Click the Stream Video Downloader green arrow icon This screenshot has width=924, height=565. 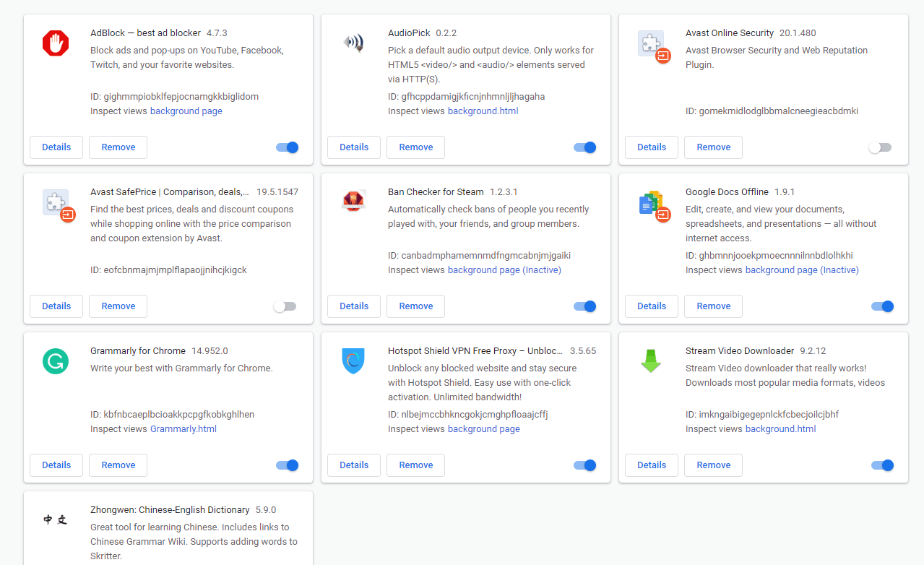650,361
